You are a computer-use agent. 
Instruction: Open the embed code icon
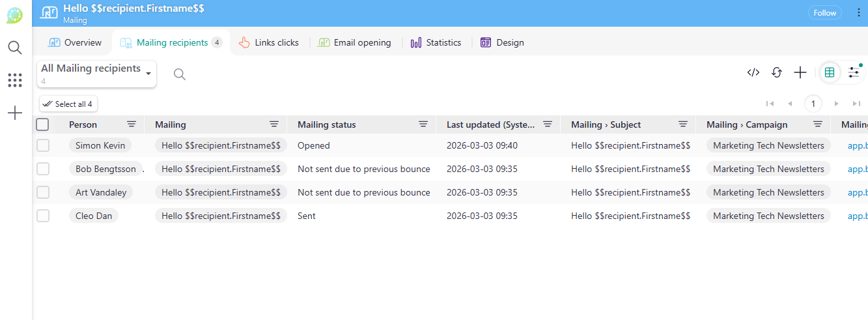(x=753, y=73)
